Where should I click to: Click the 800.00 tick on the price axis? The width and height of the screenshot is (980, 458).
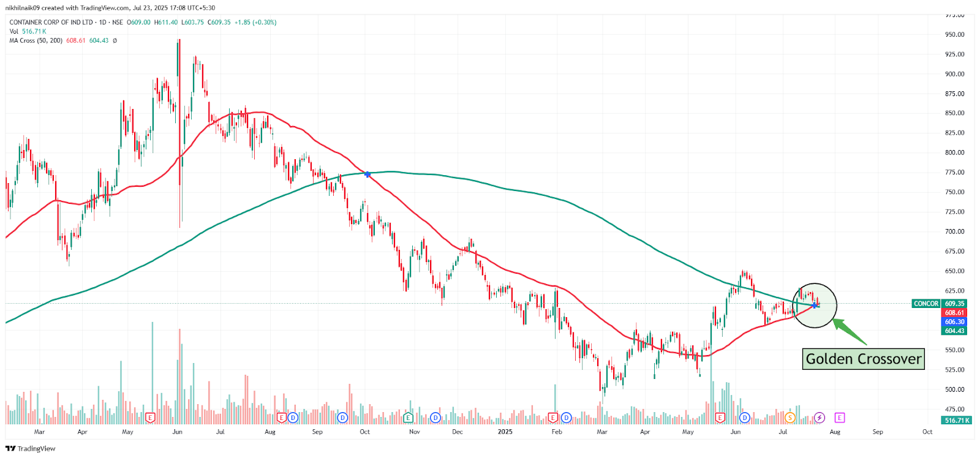tap(955, 152)
